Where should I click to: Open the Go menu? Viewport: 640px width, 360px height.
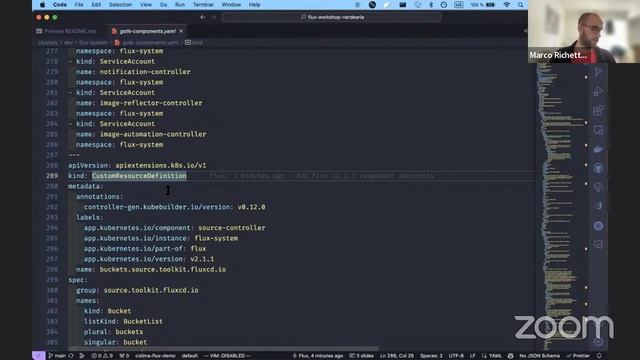[x=163, y=5]
